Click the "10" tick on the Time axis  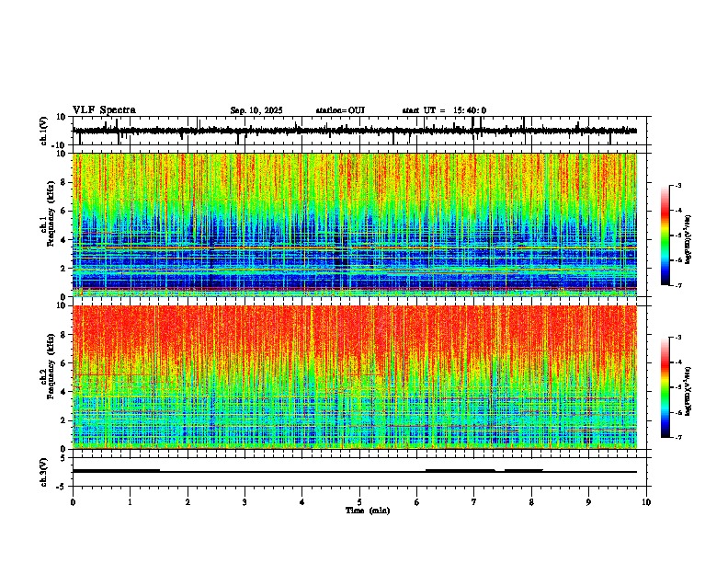click(646, 502)
